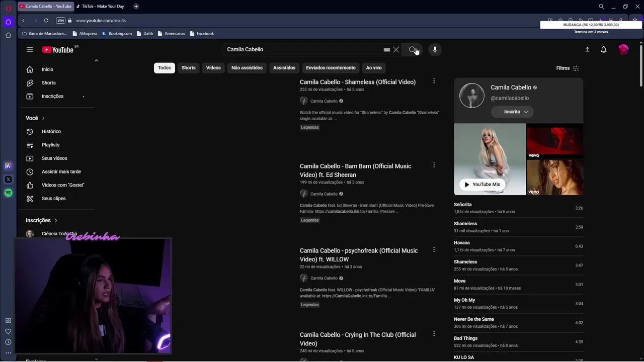Screen dimensions: 644x362
Task: Select the Assistidos filter chip
Action: point(284,68)
